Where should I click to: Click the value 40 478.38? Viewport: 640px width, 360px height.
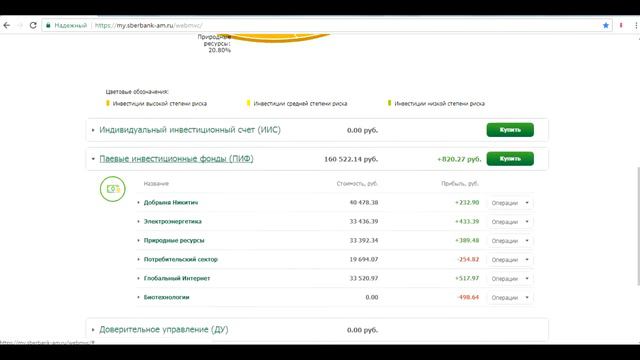364,202
